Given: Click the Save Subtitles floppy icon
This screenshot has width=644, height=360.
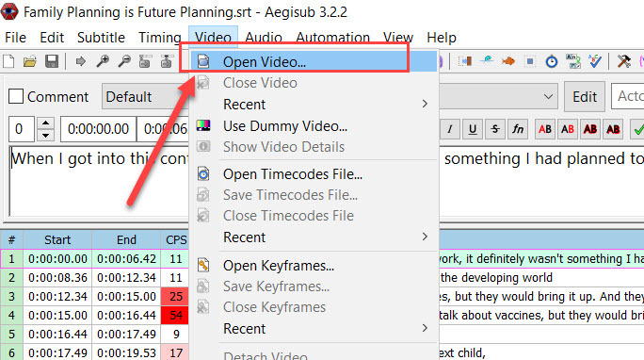Looking at the screenshot, I should tap(52, 61).
